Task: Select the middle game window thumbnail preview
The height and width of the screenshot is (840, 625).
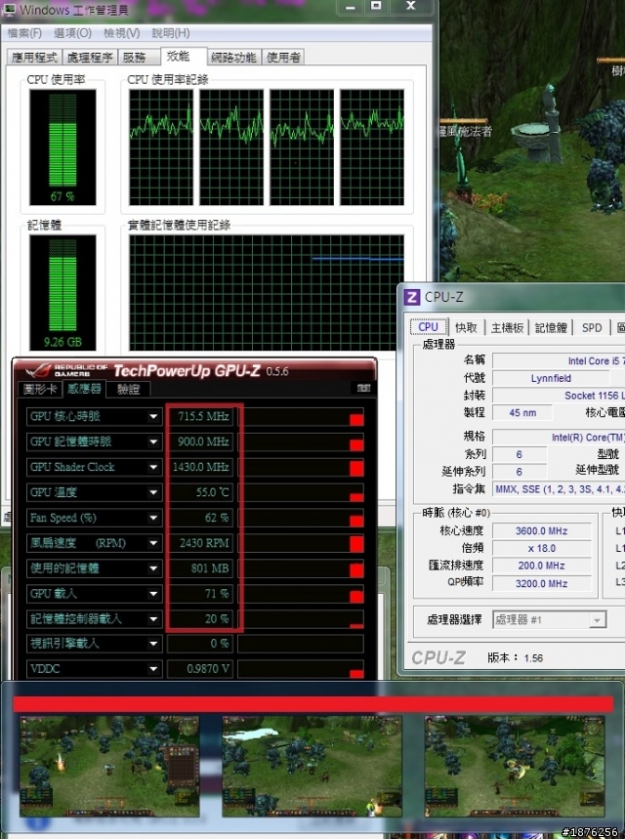Action: 312,766
